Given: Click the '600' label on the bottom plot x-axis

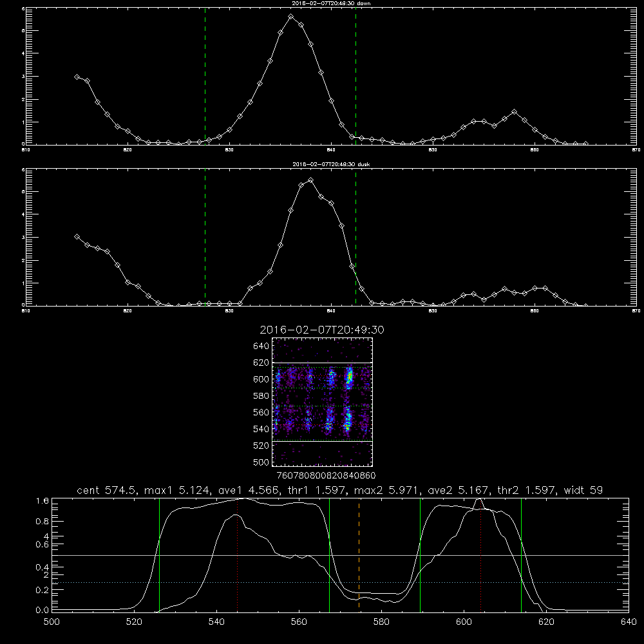Looking at the screenshot, I should point(464,622).
